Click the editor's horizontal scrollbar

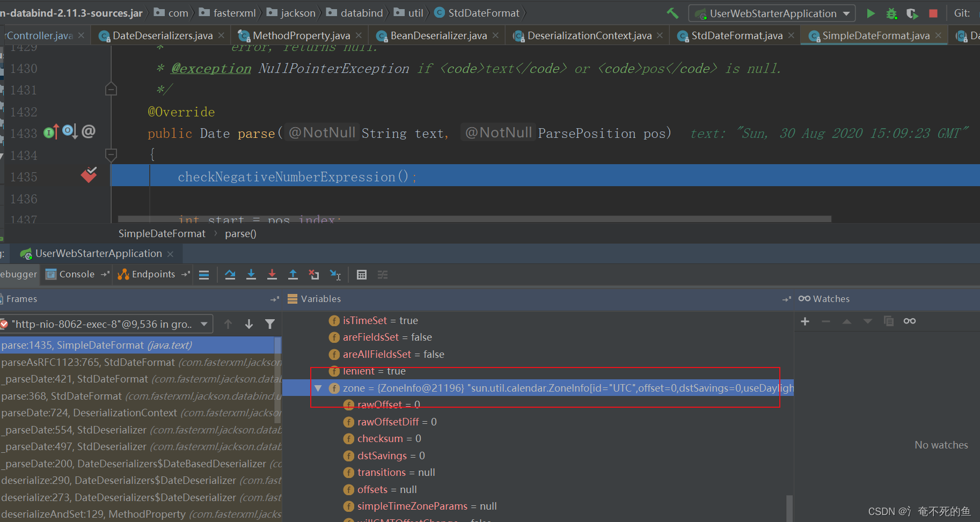pyautogui.click(x=474, y=219)
